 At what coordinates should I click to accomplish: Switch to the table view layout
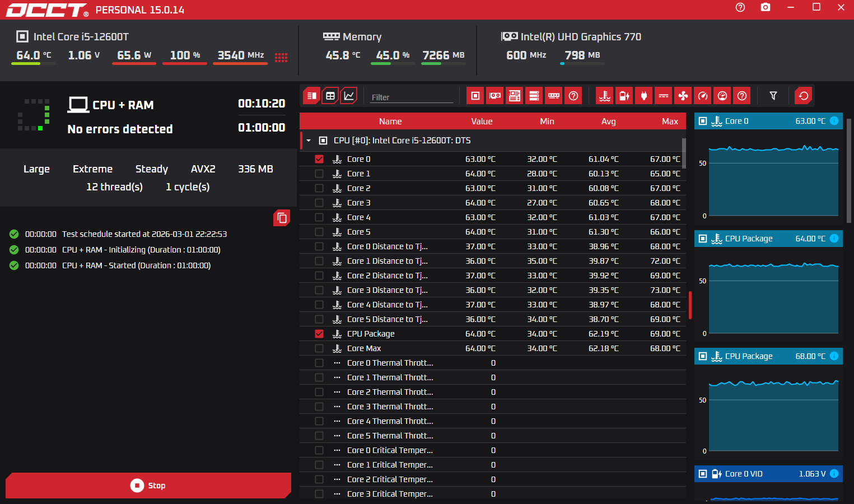(330, 96)
